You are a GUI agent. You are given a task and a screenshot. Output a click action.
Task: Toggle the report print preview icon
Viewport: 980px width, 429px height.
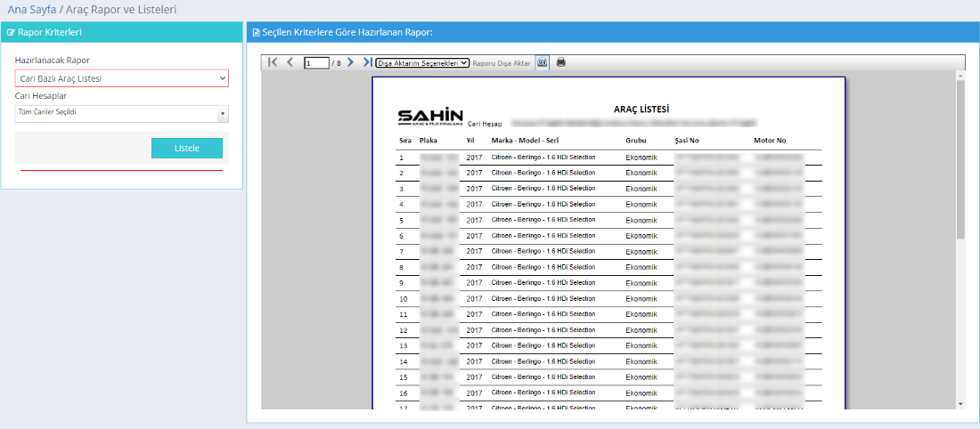[x=542, y=62]
